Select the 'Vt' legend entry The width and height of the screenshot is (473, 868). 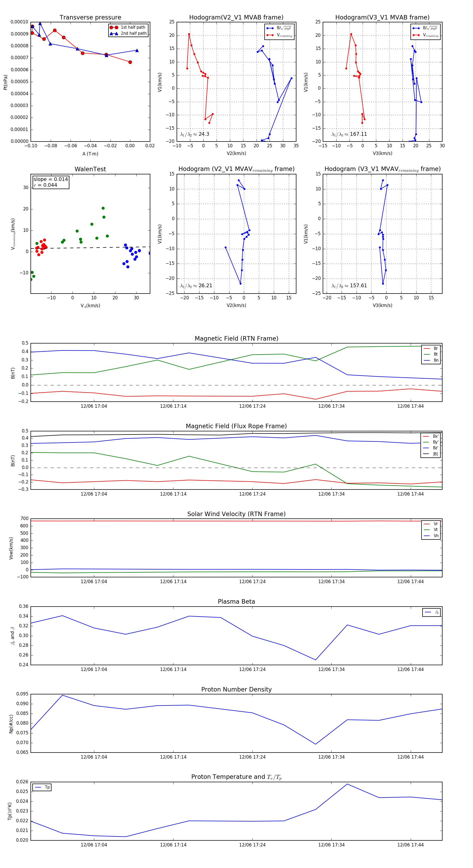click(431, 530)
